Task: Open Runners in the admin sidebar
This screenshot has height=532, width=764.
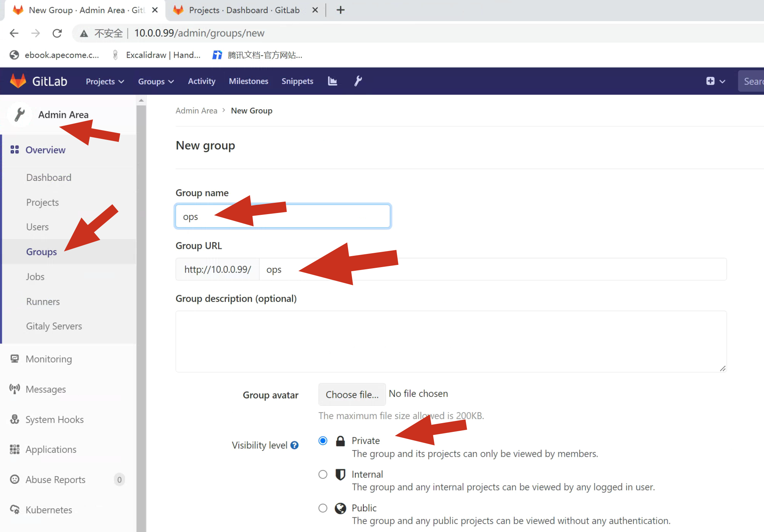Action: coord(43,301)
